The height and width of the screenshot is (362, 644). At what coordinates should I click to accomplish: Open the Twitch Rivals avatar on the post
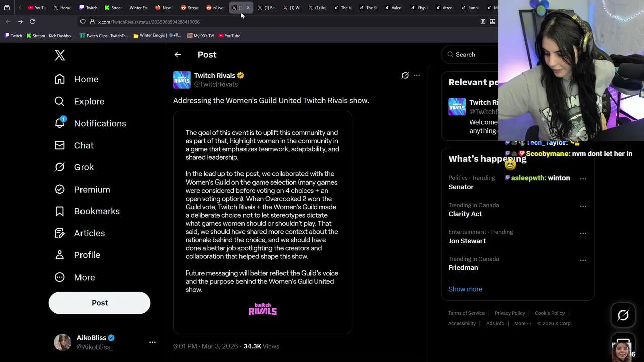pos(182,80)
